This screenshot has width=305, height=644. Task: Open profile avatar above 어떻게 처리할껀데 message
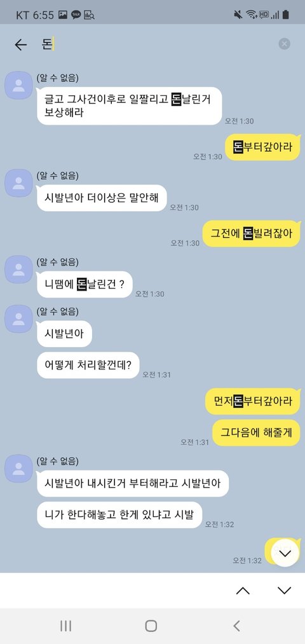tap(18, 319)
